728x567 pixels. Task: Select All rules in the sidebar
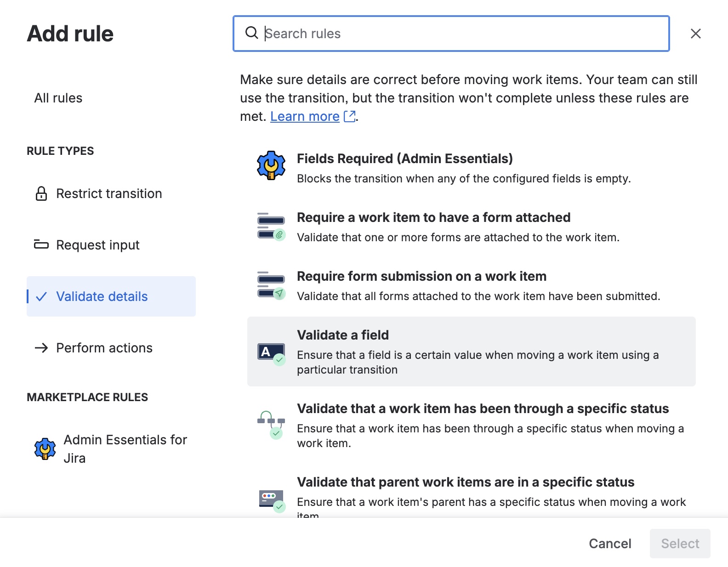(58, 98)
